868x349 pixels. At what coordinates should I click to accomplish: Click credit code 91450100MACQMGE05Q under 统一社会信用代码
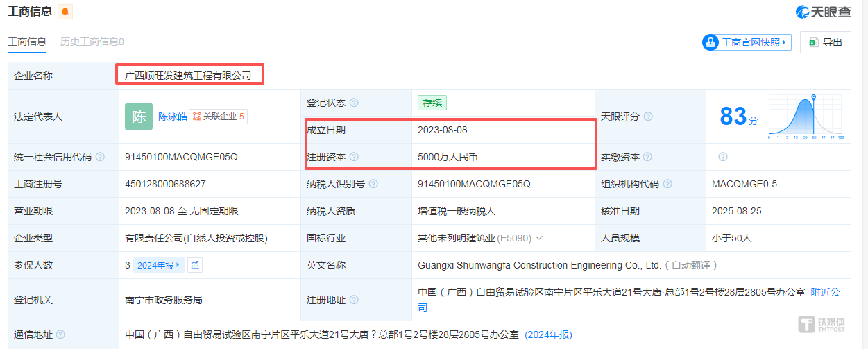tap(181, 157)
